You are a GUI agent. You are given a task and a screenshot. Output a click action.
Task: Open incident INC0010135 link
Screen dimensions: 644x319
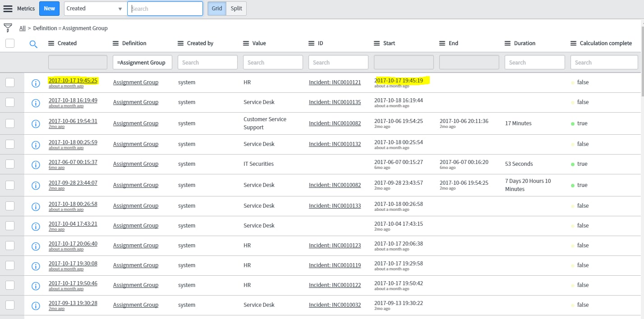(335, 102)
